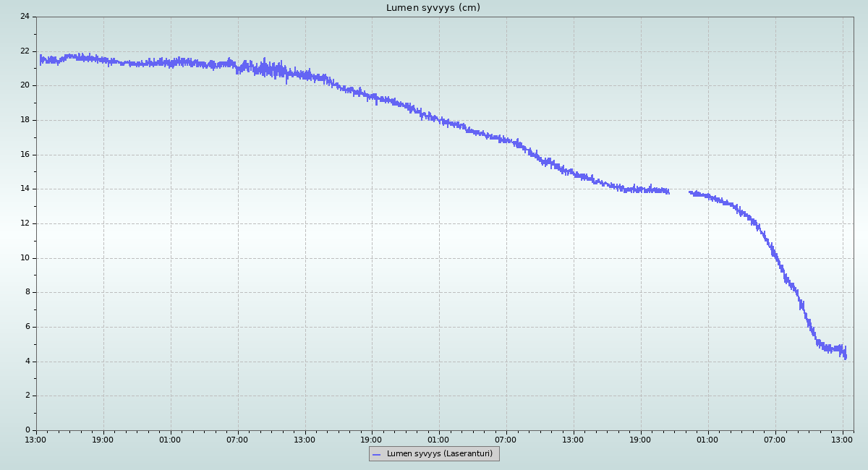Click the chart title Lumen syvyys (cm)
This screenshot has height=470, width=868.
[433, 8]
